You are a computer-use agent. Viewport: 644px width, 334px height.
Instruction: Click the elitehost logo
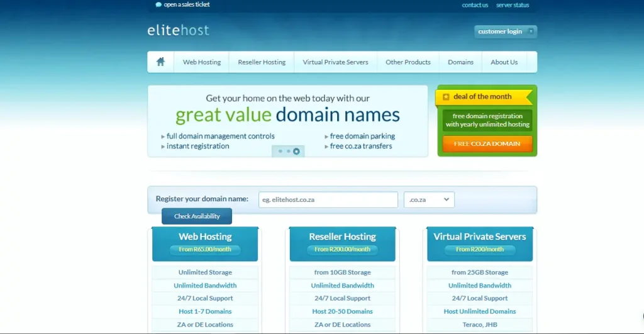coord(178,30)
